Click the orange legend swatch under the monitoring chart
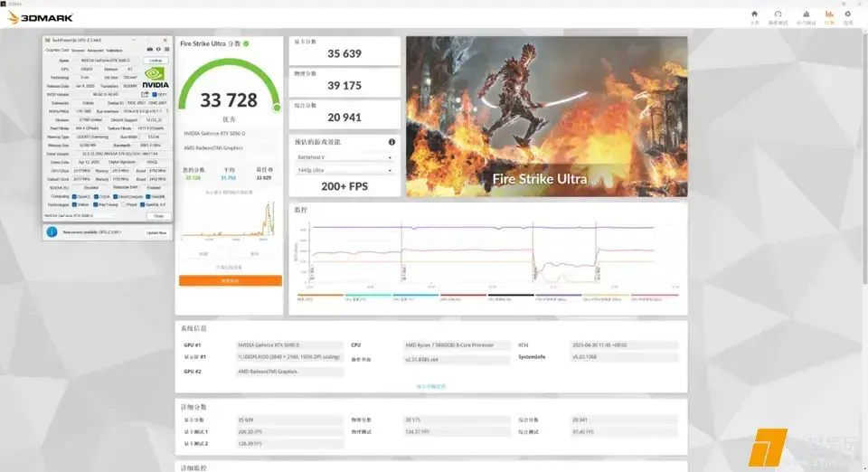The width and height of the screenshot is (868, 472). [x=320, y=295]
